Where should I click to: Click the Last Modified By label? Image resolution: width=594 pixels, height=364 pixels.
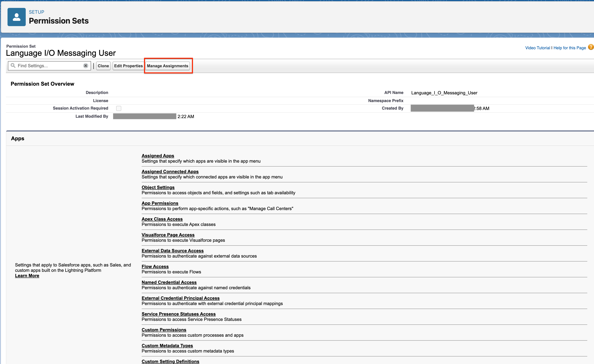coord(92,116)
